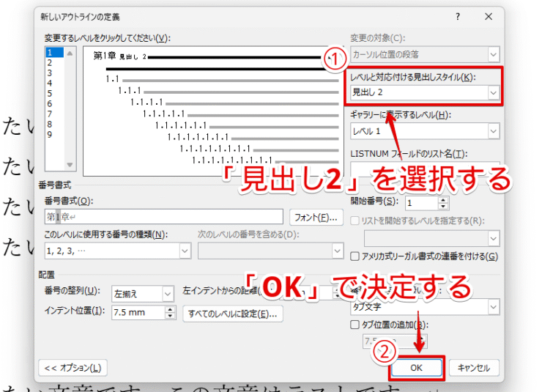Image resolution: width=542 pixels, height=392 pixels.
Task: Open the number type dropdown 1, 2, 3, …
Action: coord(185,251)
